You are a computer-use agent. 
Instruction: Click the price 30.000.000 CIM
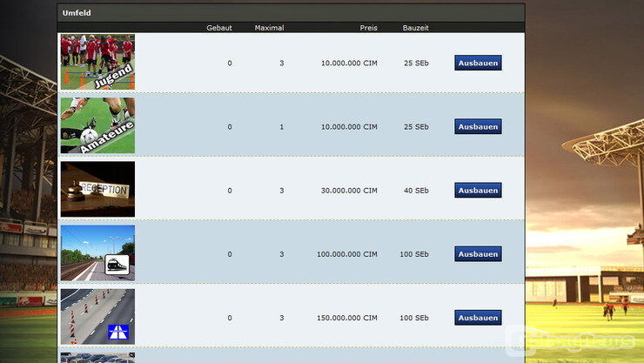pyautogui.click(x=349, y=191)
